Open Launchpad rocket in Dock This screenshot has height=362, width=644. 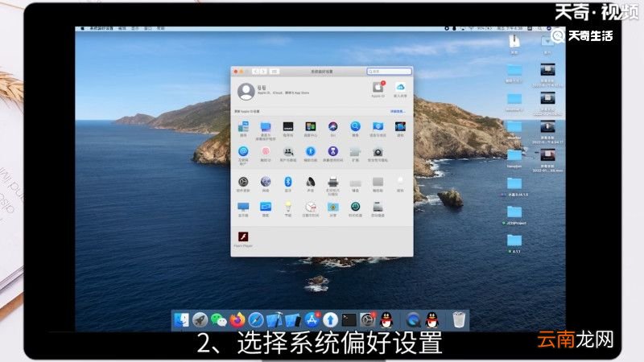pyautogui.click(x=200, y=319)
